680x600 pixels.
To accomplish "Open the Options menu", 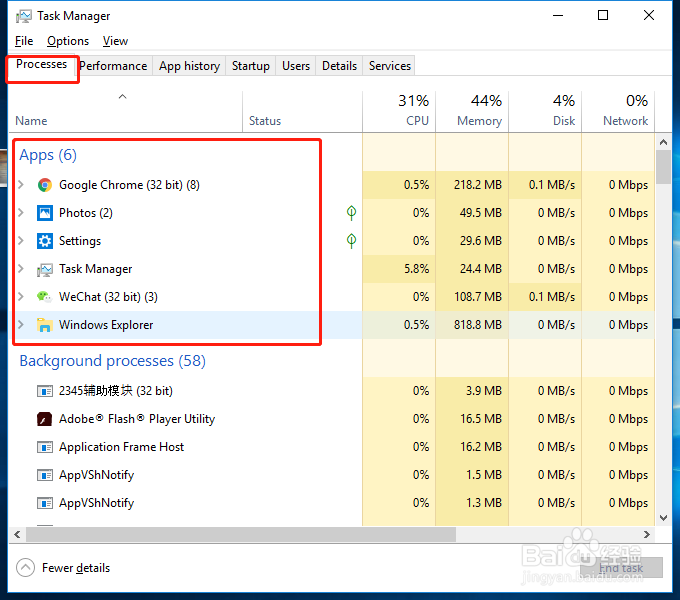I will click(x=68, y=41).
